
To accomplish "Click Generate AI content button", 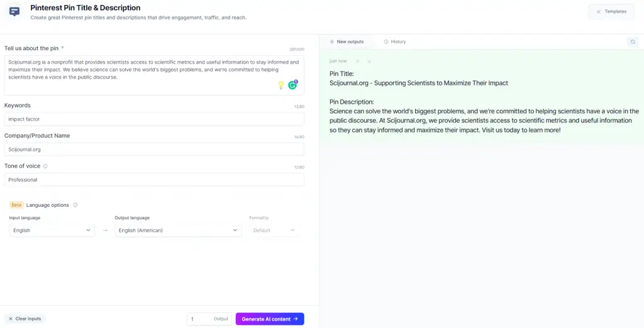I will (x=270, y=319).
